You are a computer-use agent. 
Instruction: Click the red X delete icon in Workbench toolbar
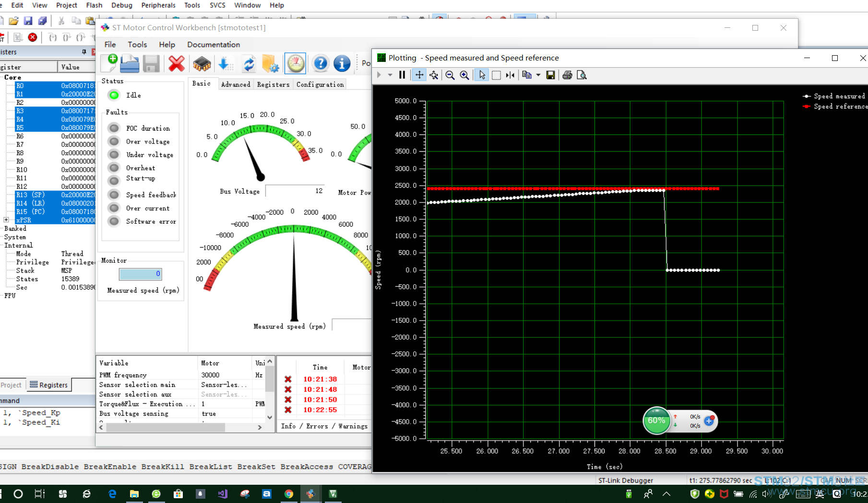(x=177, y=63)
